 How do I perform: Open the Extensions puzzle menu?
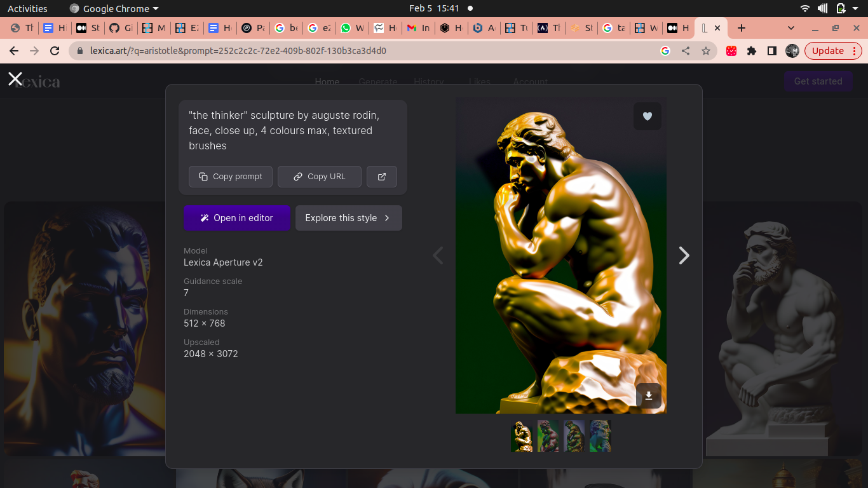(752, 51)
